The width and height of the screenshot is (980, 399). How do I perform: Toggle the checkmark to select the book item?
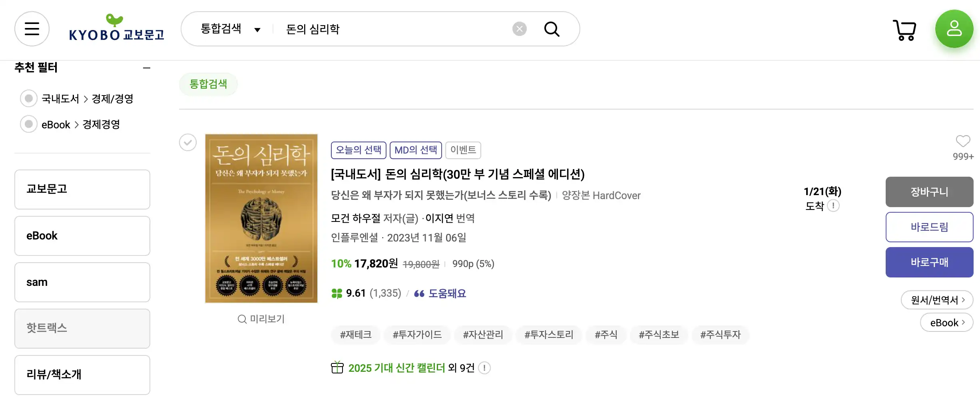tap(187, 142)
